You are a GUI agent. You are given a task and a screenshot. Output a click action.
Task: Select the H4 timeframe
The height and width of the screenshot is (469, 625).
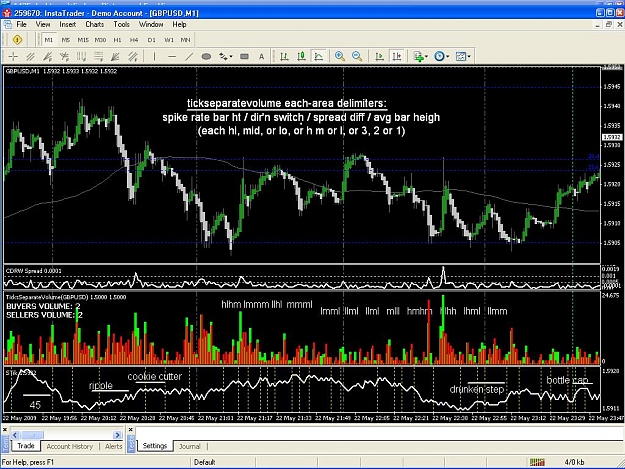pos(134,40)
